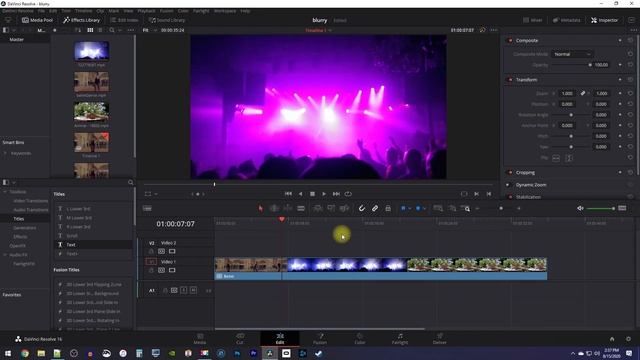
Task: Switch to the Cut page tab
Action: coord(240,339)
